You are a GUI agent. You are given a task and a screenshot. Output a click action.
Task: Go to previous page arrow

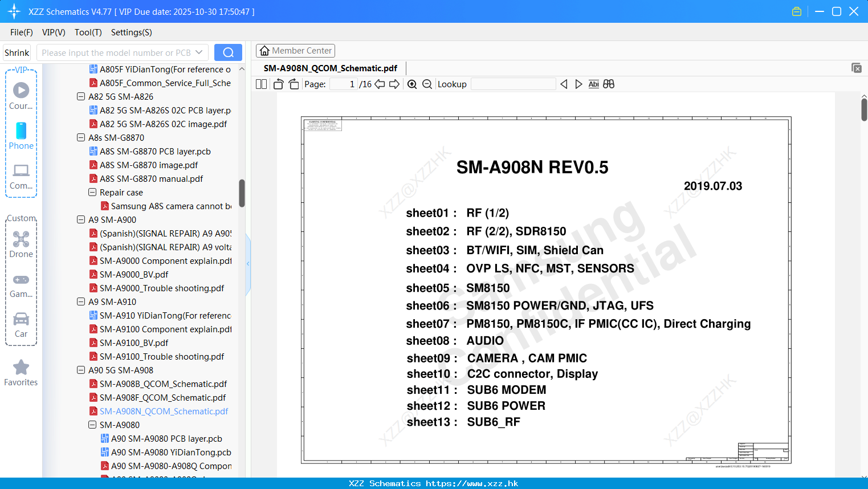point(380,84)
